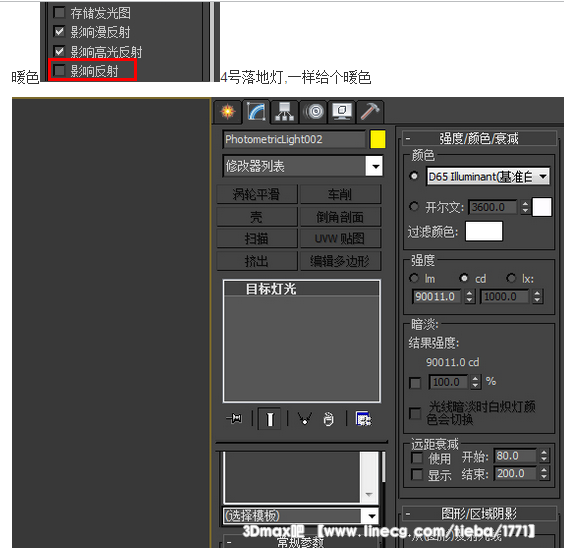Click the dimming percent spinner
This screenshot has width=564, height=548.
(476, 382)
